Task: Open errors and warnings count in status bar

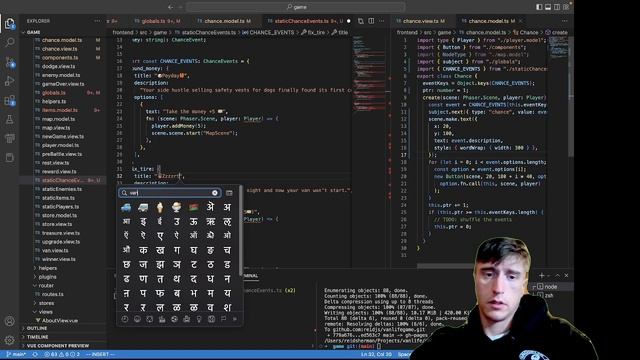Action: 62,354
